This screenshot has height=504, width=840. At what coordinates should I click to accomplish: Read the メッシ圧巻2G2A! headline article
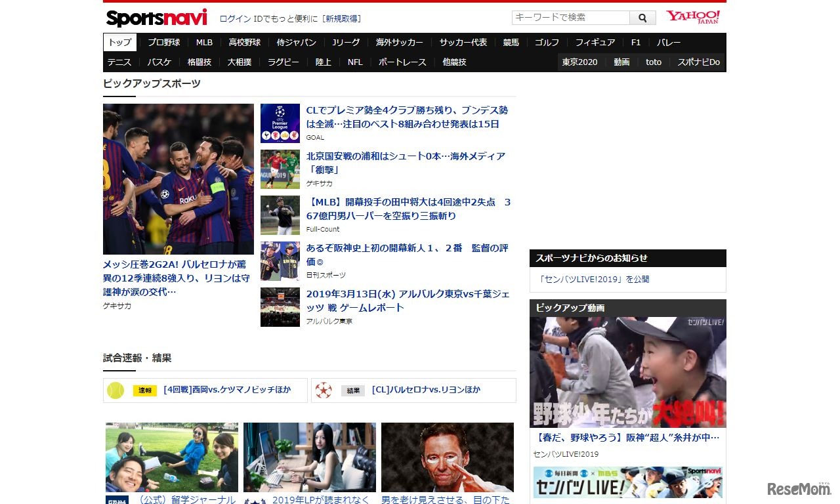click(x=177, y=278)
